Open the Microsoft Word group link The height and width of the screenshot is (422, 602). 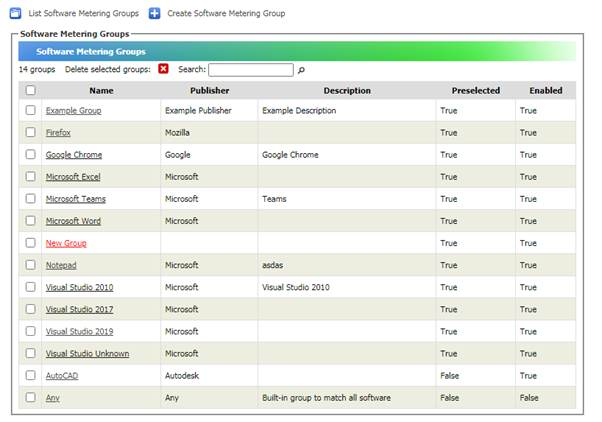pos(73,221)
